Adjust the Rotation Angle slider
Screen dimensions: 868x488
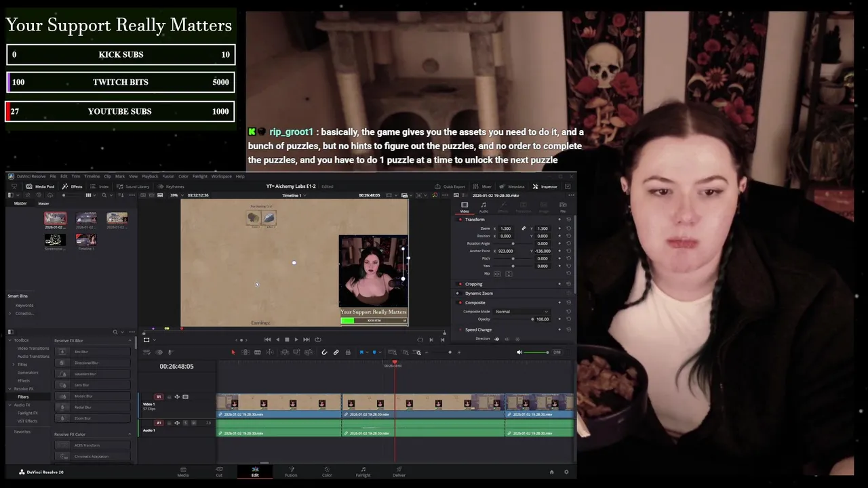[513, 243]
